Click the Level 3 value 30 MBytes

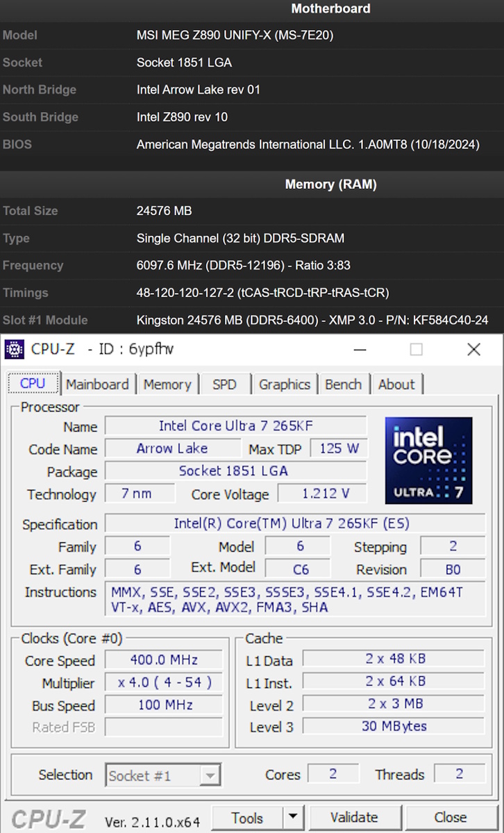(394, 727)
